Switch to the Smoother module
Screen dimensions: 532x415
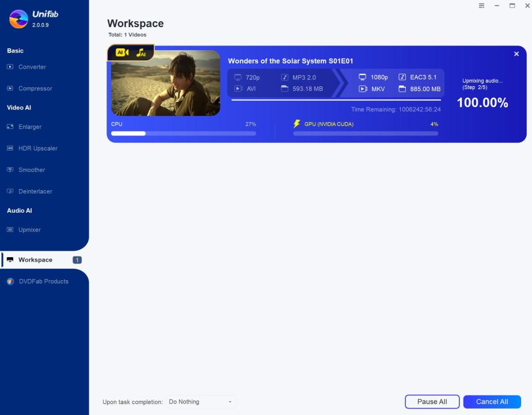coord(32,170)
